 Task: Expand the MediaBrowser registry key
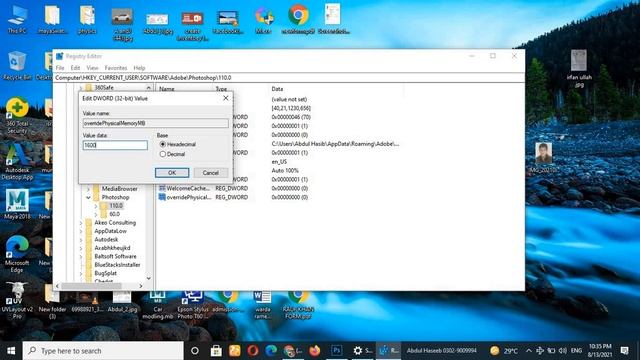click(x=88, y=189)
